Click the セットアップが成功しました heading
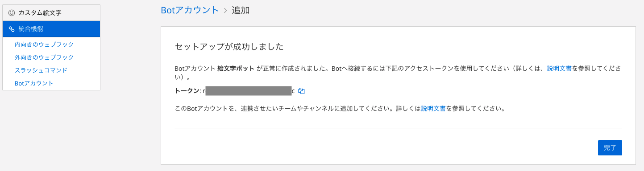 click(229, 46)
